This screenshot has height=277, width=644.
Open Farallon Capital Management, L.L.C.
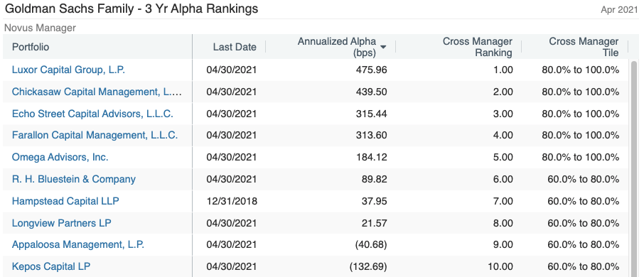(x=95, y=136)
